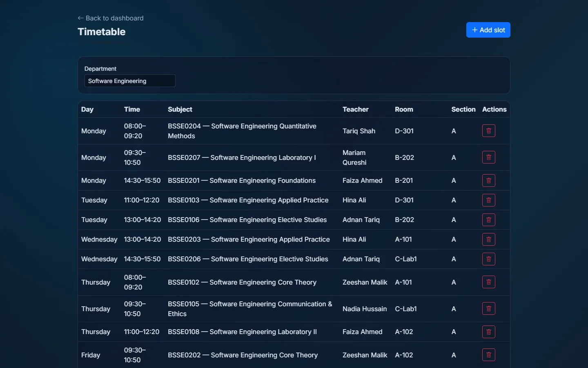
Task: Delete the BSSE0207 Laboratory I slot
Action: [x=488, y=157]
